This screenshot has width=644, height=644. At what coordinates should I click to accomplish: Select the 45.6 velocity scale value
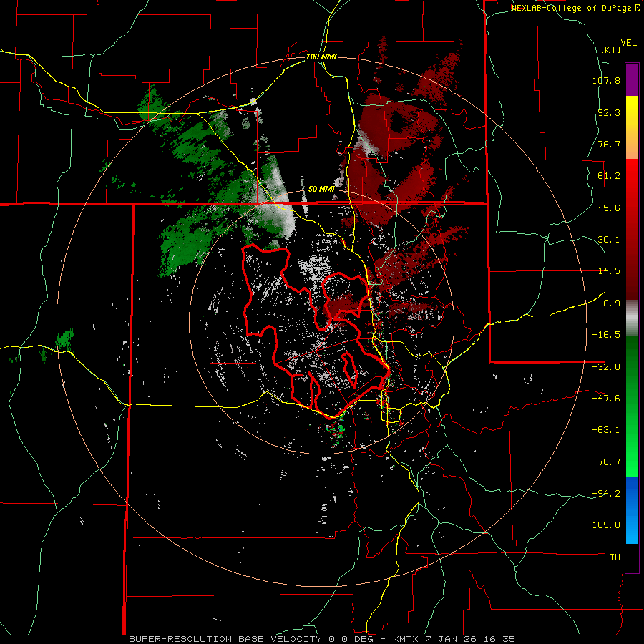pos(609,208)
